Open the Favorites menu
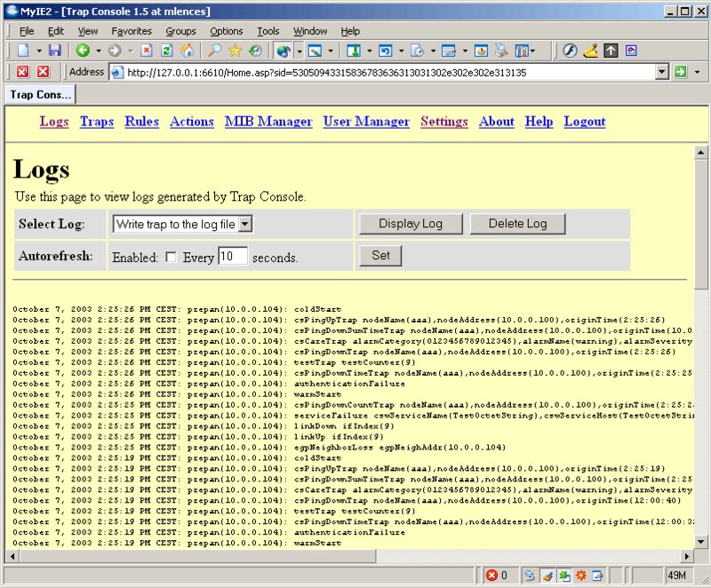The width and height of the screenshot is (711, 588). tap(132, 31)
